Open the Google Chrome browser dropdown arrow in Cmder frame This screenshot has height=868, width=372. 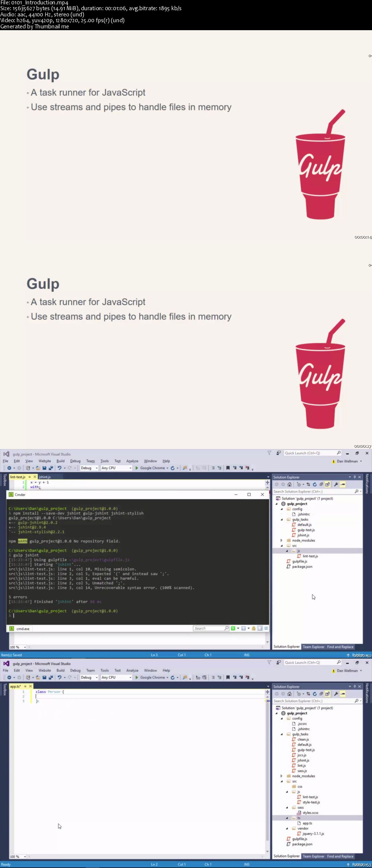(x=167, y=468)
